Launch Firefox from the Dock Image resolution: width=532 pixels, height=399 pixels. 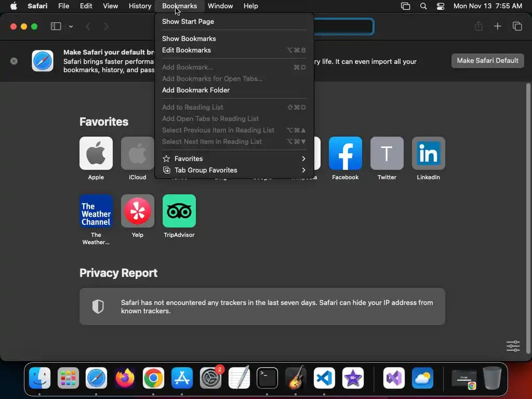click(x=125, y=378)
